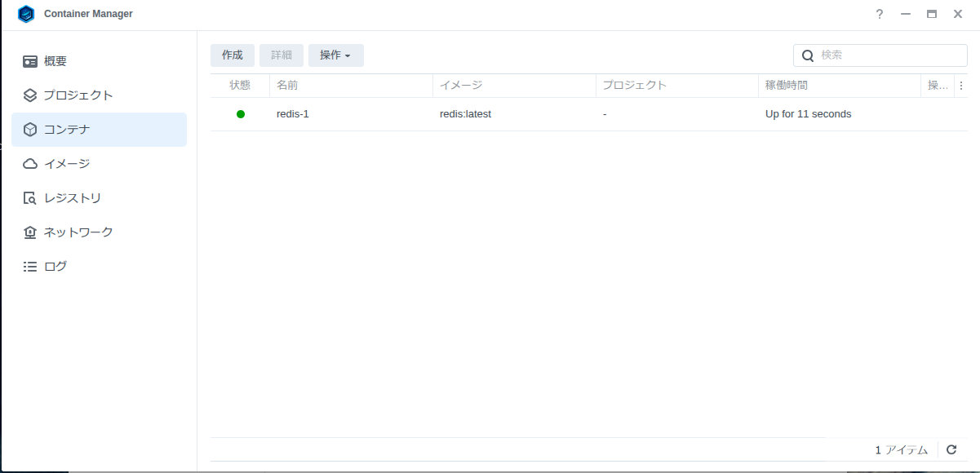Viewport: 980px width, 473px height.
Task: Sort by the イメージ column header
Action: (x=514, y=86)
